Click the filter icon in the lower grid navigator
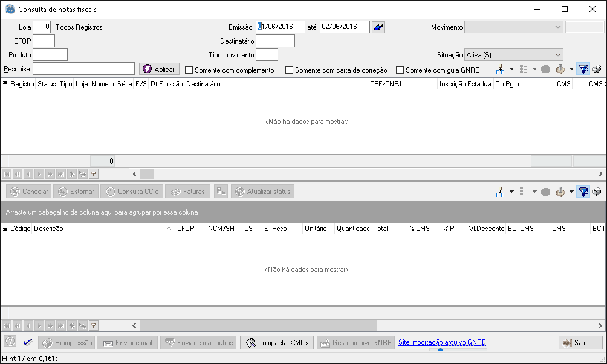Image resolution: width=607 pixels, height=364 pixels. point(93,326)
